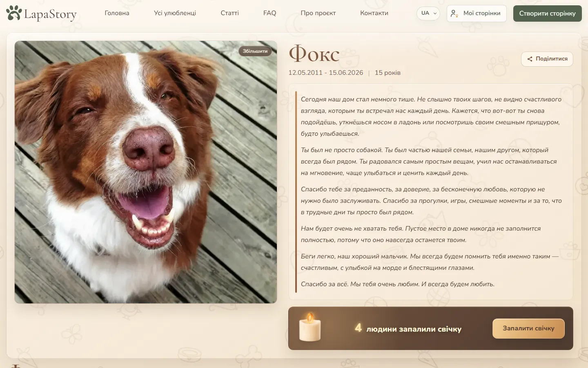
Task: Click the paragraph starting Нам будет очень
Action: coord(421,234)
